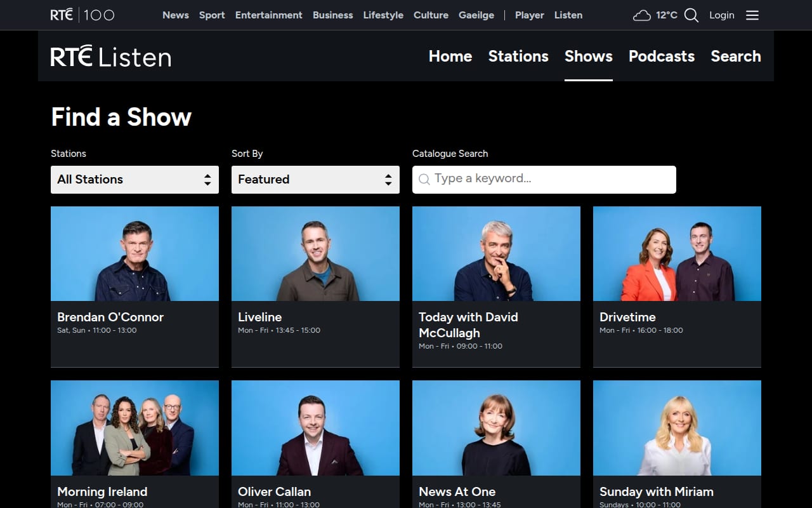Select the Shows tab

[x=589, y=56]
